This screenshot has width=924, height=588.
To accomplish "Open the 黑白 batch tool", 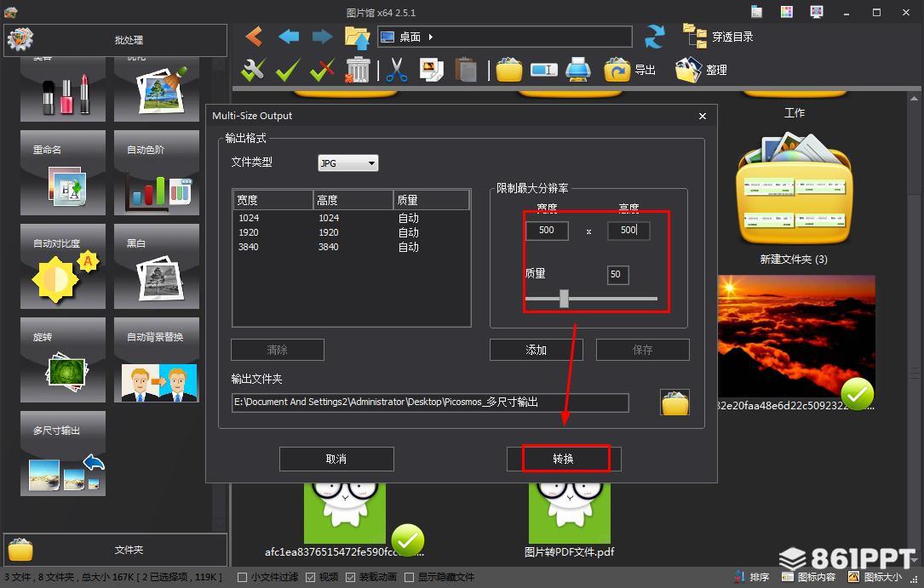I will [157, 266].
